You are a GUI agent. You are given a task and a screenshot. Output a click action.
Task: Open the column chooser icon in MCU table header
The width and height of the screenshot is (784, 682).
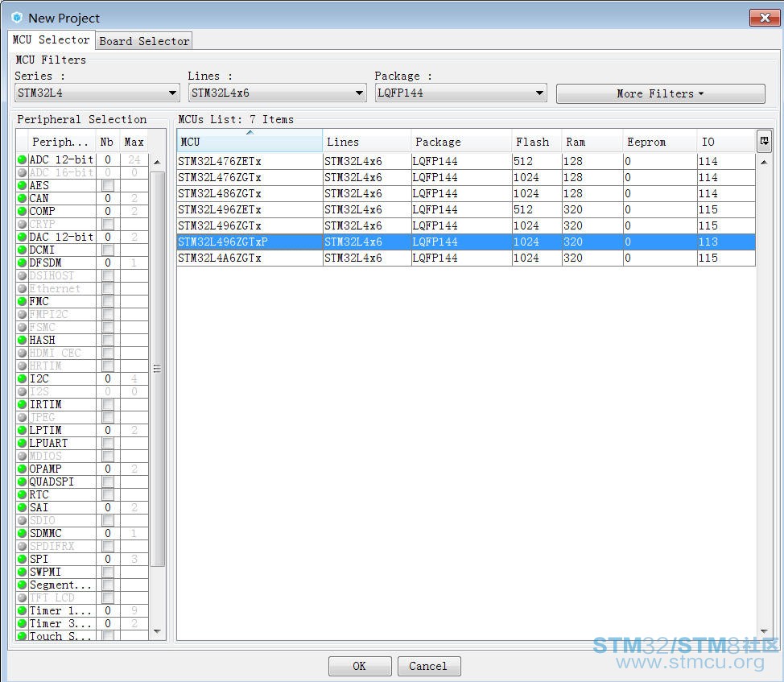click(x=764, y=142)
